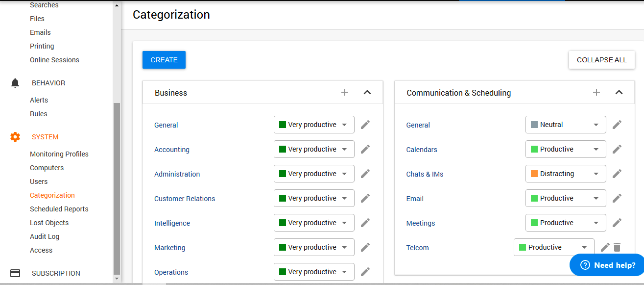The height and width of the screenshot is (285, 644).
Task: Collapse the Communication & Scheduling panel chevron
Action: tap(619, 92)
